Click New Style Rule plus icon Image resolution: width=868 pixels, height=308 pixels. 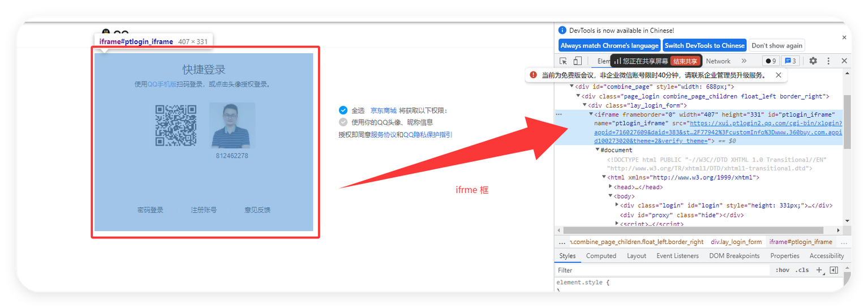tap(819, 270)
